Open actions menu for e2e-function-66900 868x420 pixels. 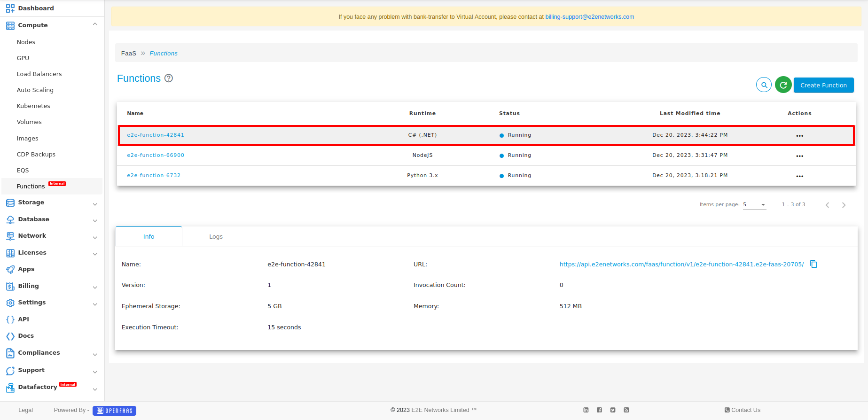pyautogui.click(x=799, y=156)
